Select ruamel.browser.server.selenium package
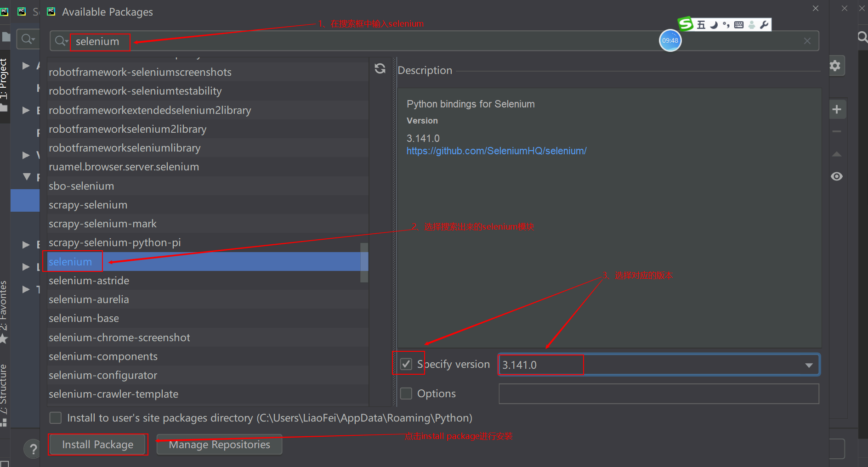The image size is (868, 467). [208, 167]
